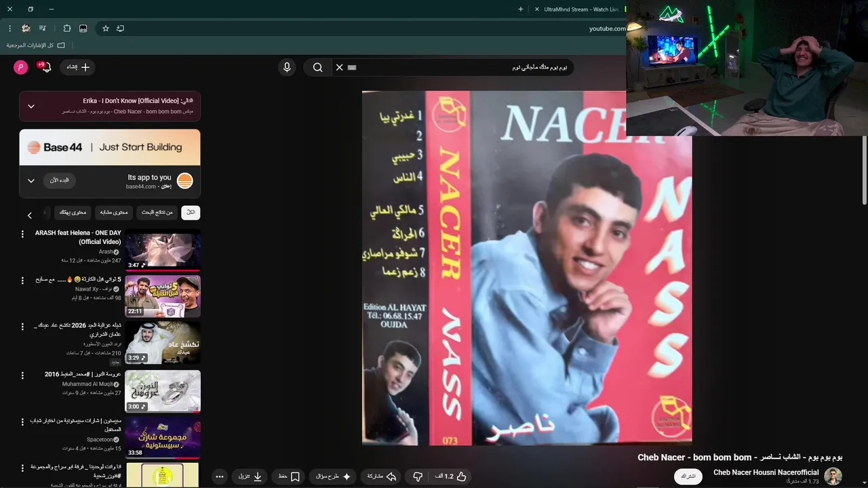Click the chips row arrow to show more filters

pyautogui.click(x=30, y=216)
